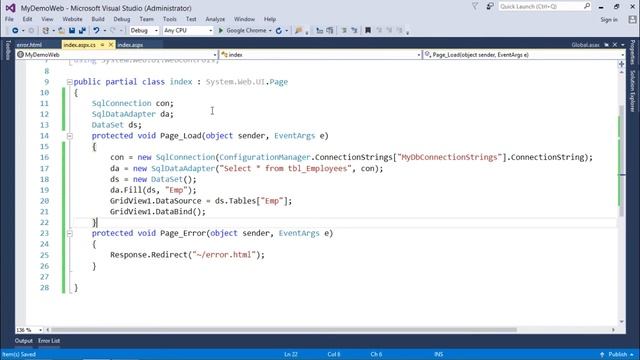Screen dimensions: 640x360
Task: Click the Find in Files toolbar icon
Action: [x=299, y=31]
